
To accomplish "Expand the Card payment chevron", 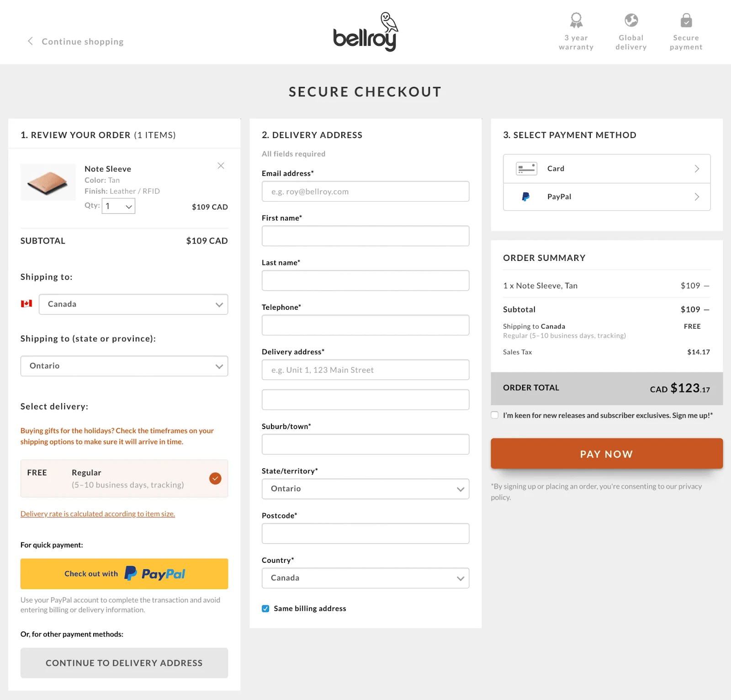I will pos(697,168).
